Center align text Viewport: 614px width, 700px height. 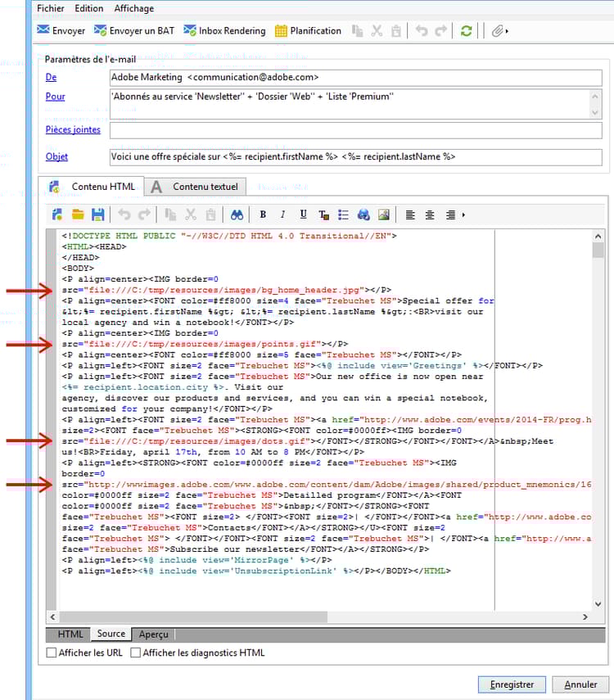click(x=430, y=215)
